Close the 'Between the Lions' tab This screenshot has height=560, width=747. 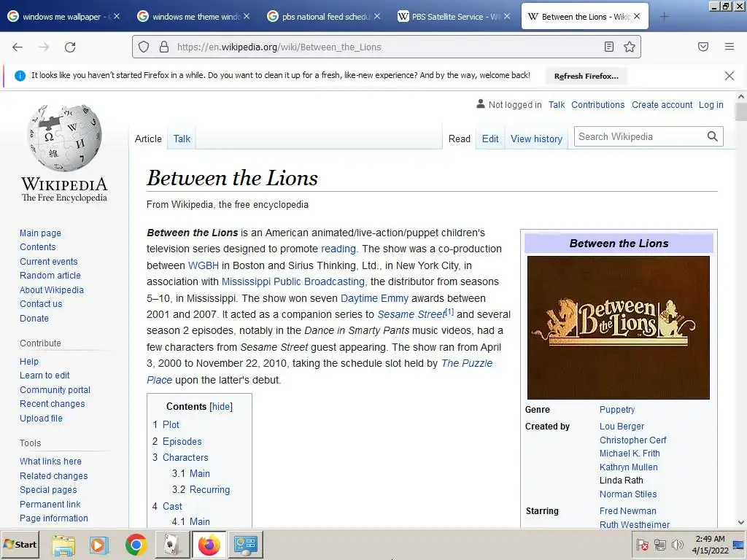tap(637, 16)
